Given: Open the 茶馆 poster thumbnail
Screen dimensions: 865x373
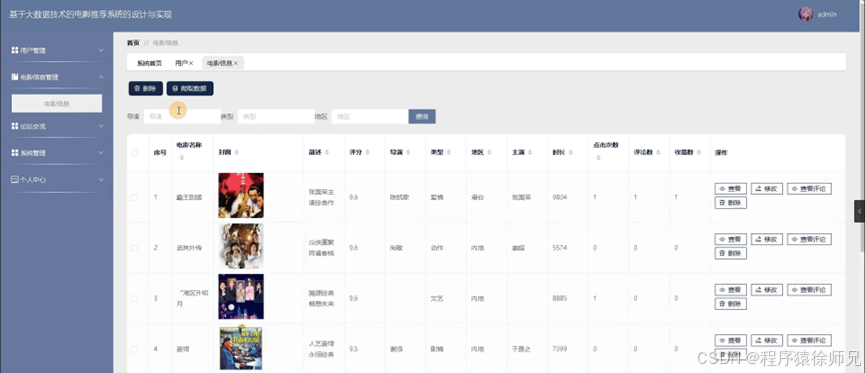Looking at the screenshot, I should [x=241, y=348].
